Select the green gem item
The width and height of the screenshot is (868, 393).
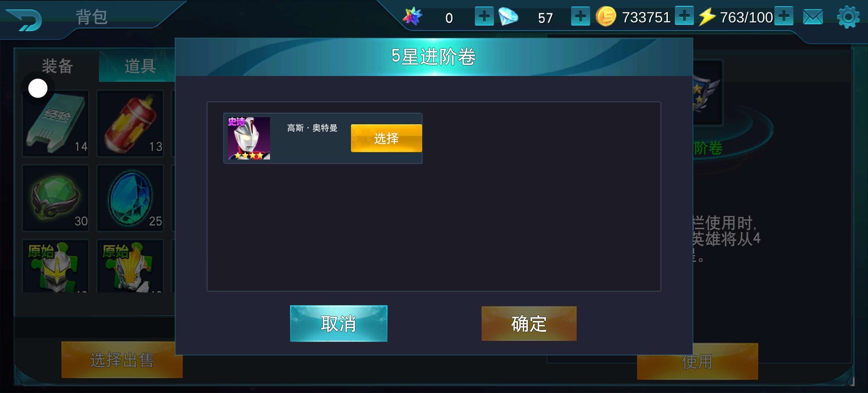pyautogui.click(x=56, y=198)
